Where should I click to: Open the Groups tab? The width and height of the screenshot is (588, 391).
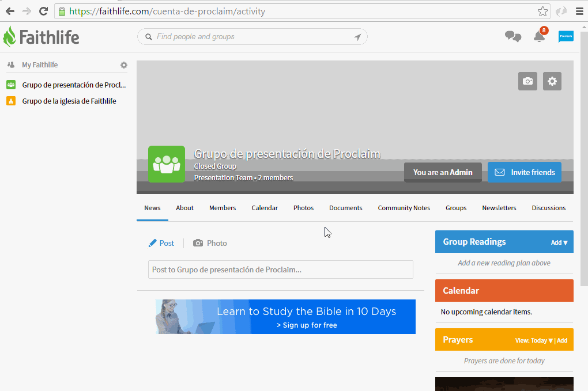point(456,208)
